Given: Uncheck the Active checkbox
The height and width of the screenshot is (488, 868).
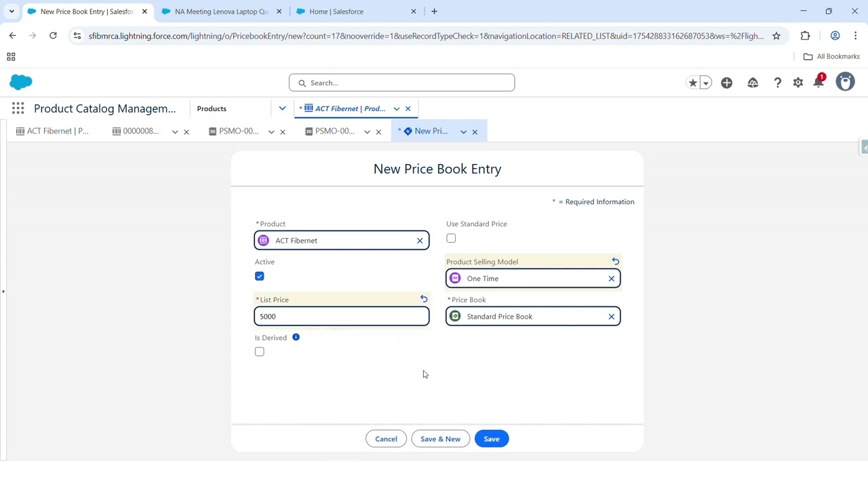Looking at the screenshot, I should coord(259,276).
